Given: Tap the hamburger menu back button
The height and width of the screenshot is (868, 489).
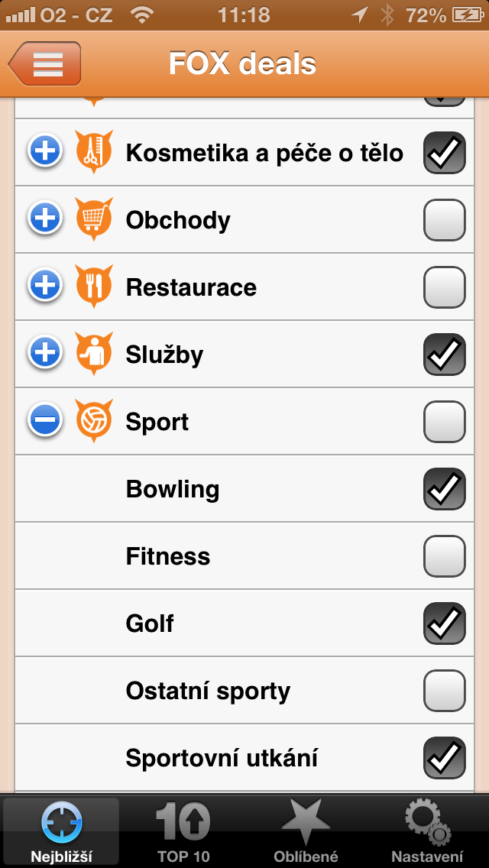Looking at the screenshot, I should click(46, 64).
